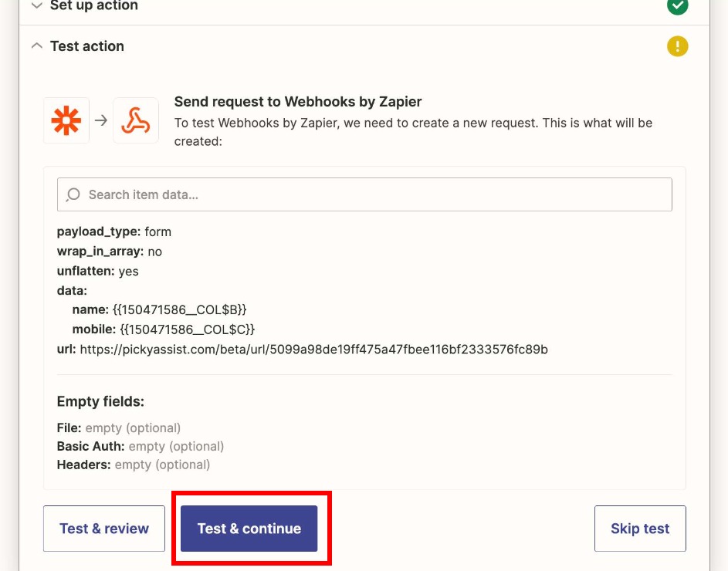Click the yellow warning status icon

[677, 46]
